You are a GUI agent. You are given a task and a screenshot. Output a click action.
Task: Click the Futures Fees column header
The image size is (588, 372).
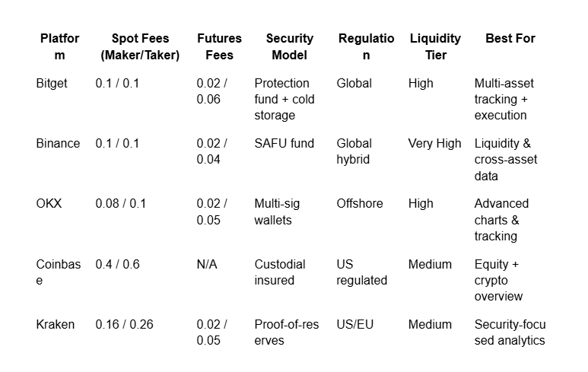pos(219,46)
